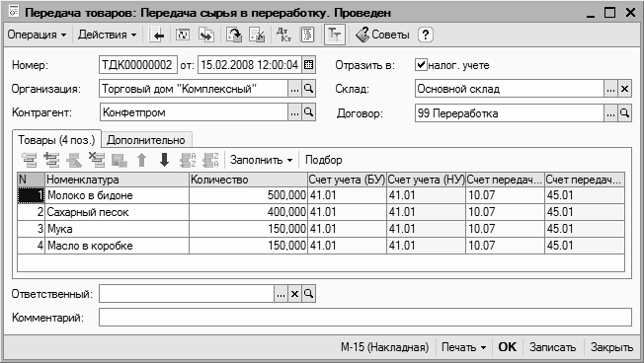
Task: Click the Склад select (...) button
Action: (x=610, y=89)
